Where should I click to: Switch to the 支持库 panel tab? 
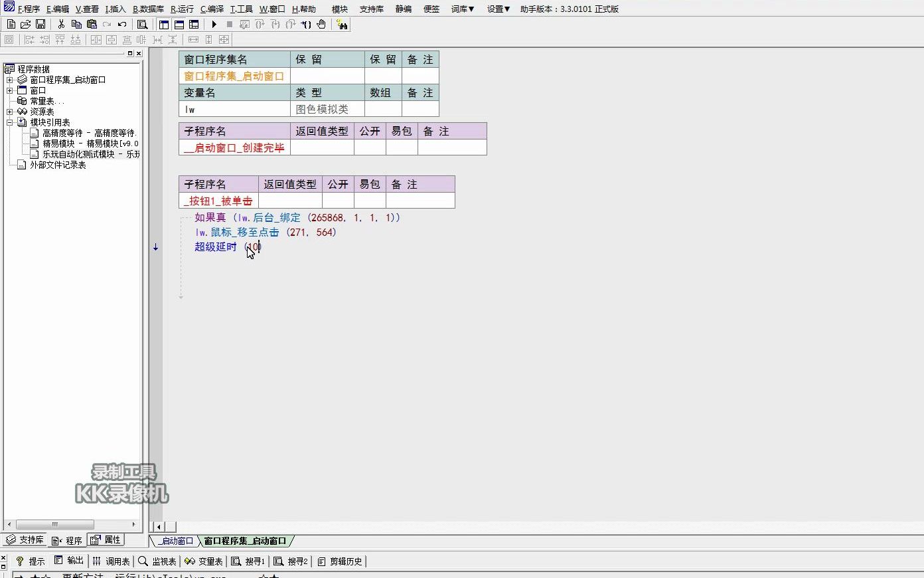(x=25, y=540)
